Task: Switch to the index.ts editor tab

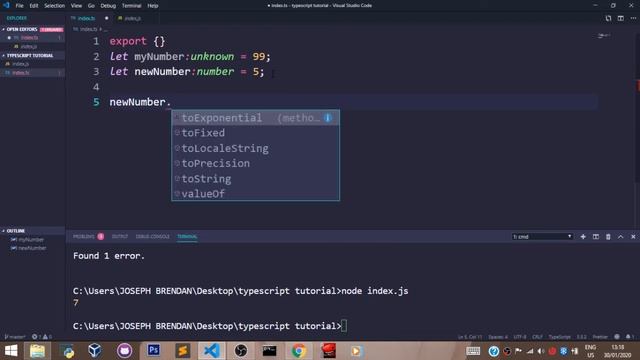Action: click(86, 18)
